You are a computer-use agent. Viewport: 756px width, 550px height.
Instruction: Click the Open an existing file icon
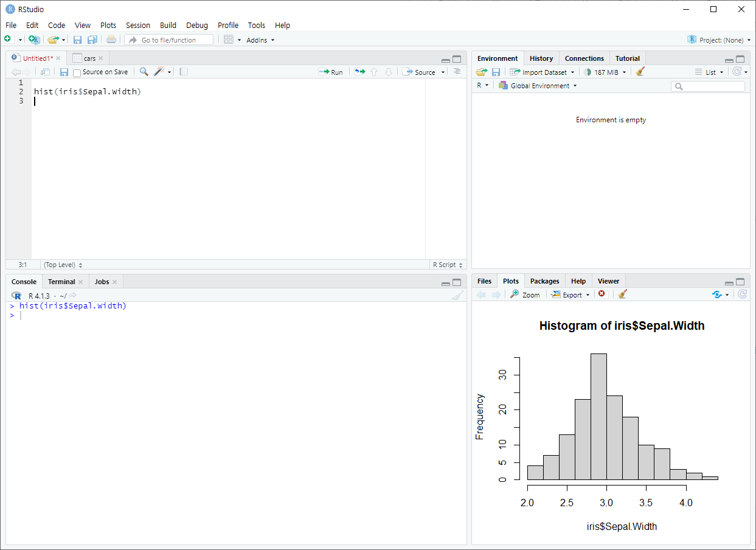(53, 40)
